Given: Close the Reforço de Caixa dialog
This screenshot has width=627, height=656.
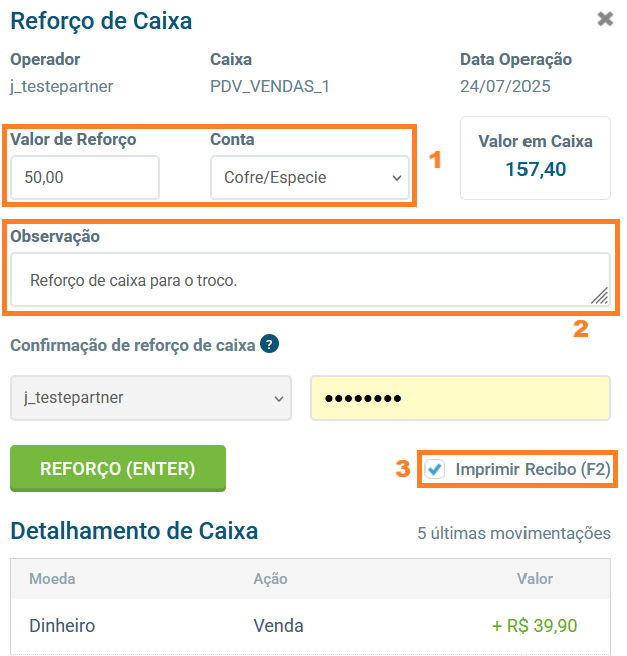Looking at the screenshot, I should (x=605, y=19).
